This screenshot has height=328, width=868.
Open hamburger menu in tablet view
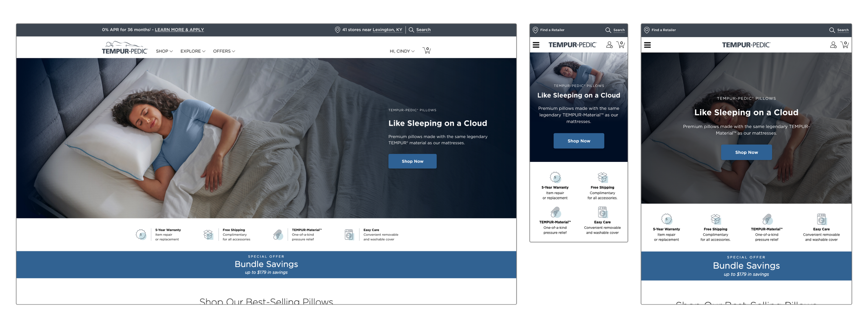point(648,45)
